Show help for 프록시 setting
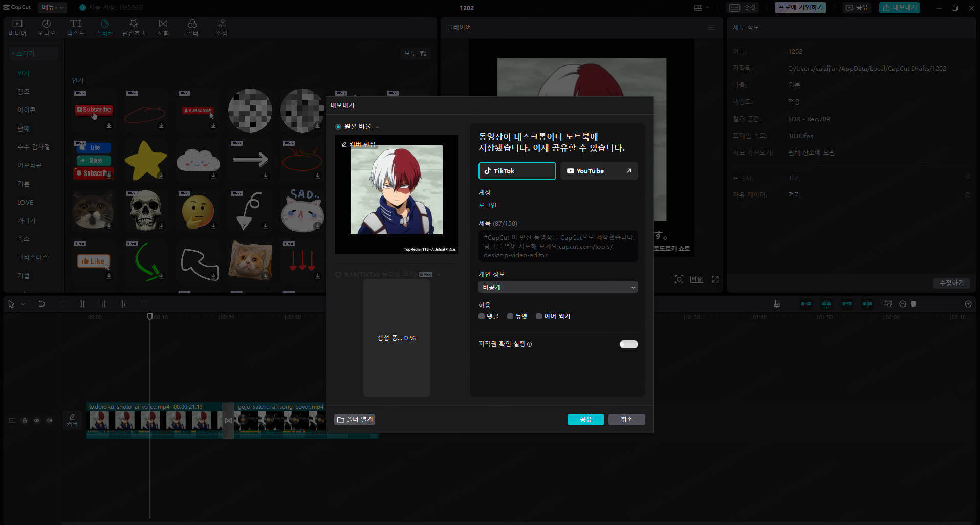The width and height of the screenshot is (980, 525). pyautogui.click(x=968, y=177)
